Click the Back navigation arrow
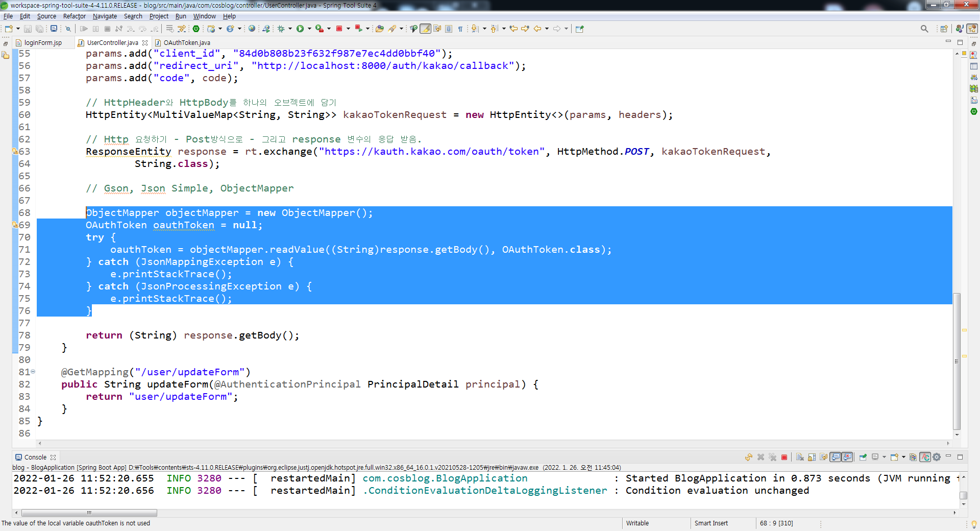980x531 pixels. [537, 29]
